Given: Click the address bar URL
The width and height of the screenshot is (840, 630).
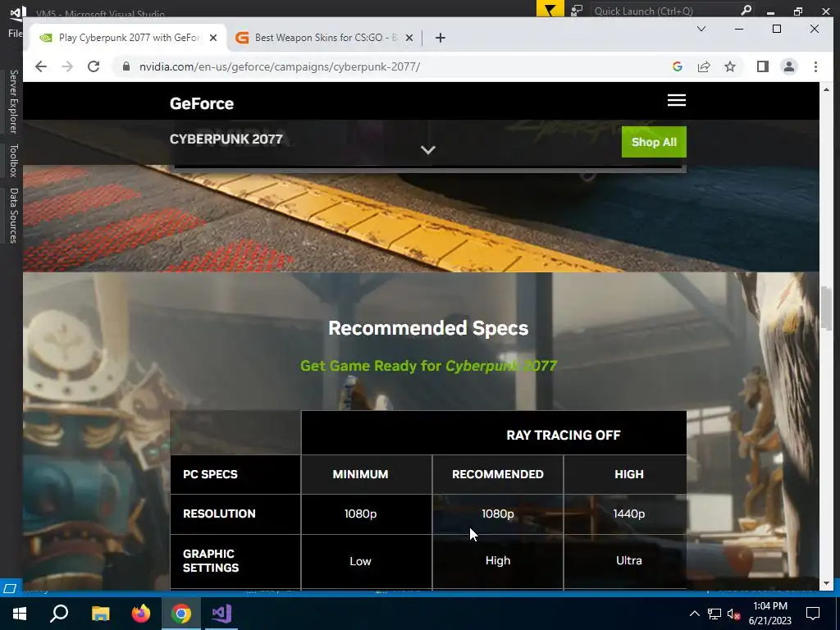Looking at the screenshot, I should (x=280, y=66).
